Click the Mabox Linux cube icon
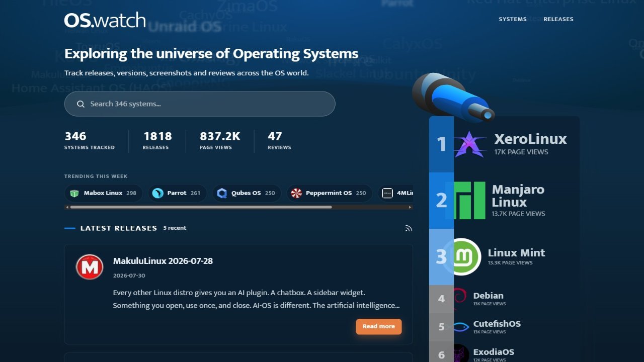 (74, 193)
